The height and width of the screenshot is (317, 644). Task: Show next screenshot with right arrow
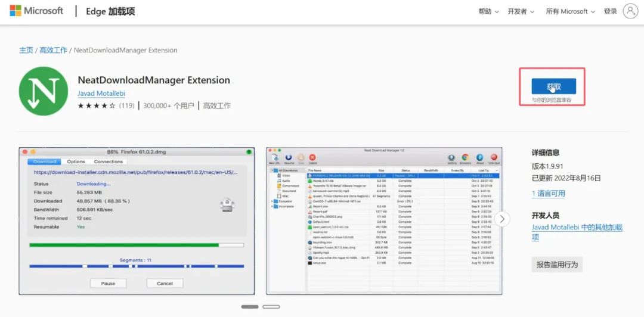click(502, 219)
